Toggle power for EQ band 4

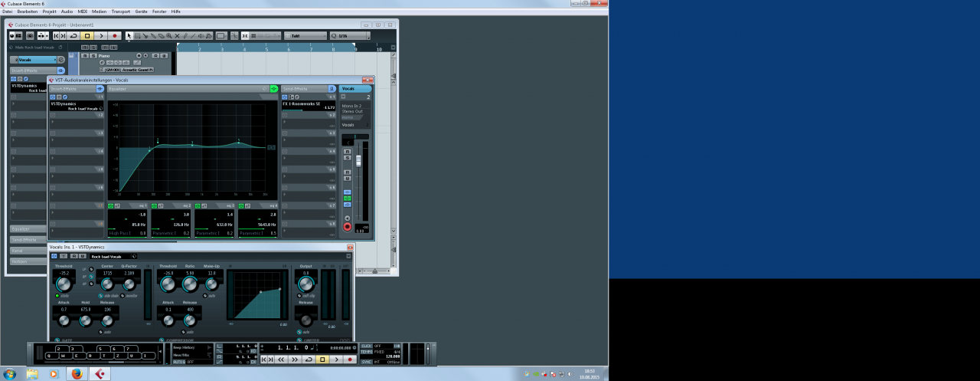coord(241,206)
